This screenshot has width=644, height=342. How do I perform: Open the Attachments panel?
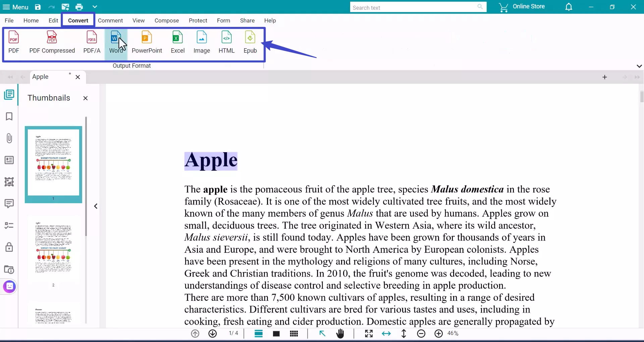(9, 138)
